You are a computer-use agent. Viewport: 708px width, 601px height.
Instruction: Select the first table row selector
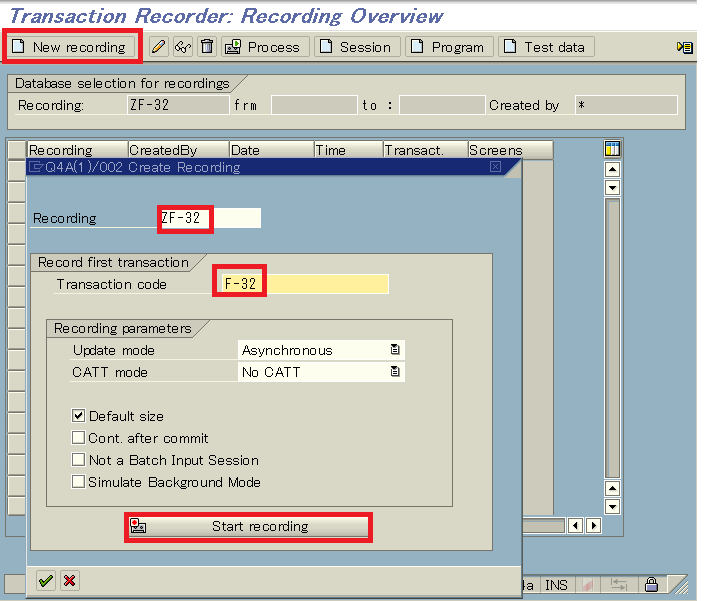(17, 171)
